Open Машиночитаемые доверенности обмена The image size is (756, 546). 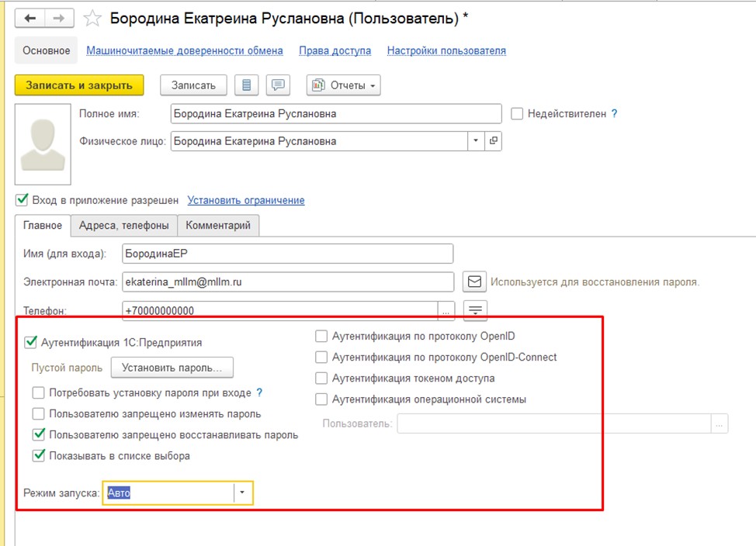point(185,50)
